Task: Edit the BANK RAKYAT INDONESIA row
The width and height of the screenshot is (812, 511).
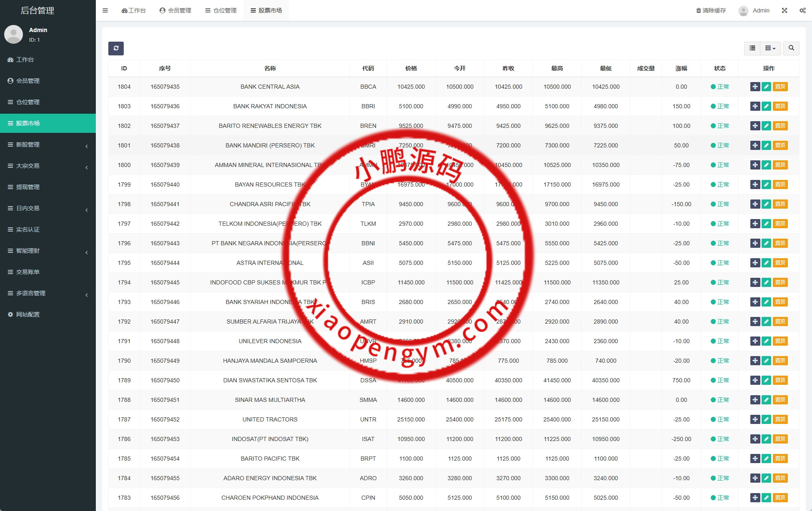Action: [x=766, y=106]
